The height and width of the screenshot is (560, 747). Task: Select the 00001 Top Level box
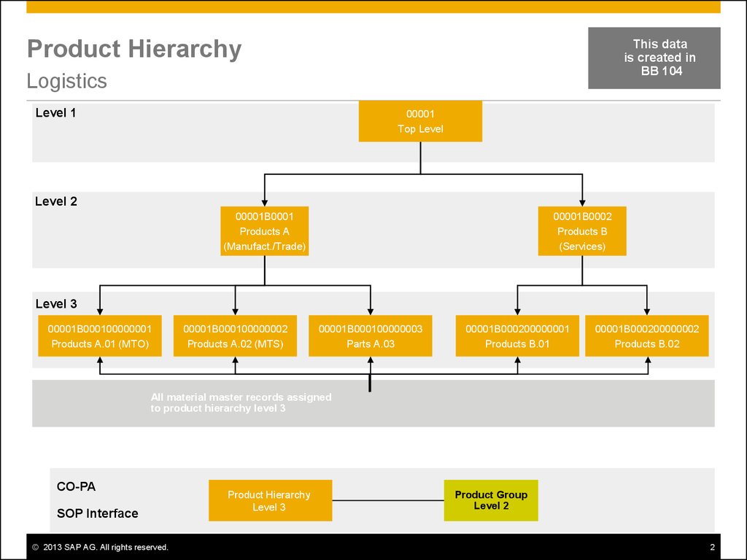[420, 121]
